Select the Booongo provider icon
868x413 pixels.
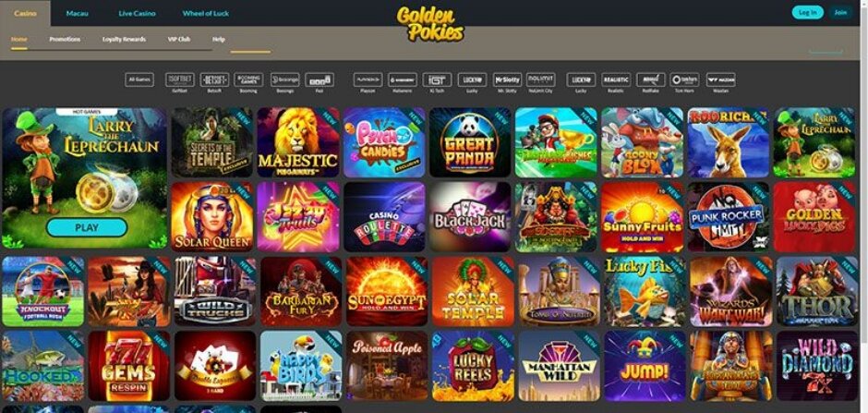click(x=284, y=79)
